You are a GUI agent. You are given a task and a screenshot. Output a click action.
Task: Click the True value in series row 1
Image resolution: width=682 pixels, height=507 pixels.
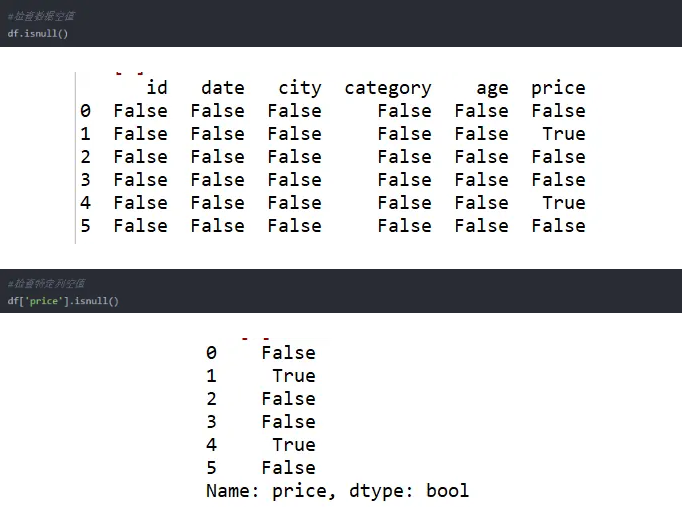tap(294, 376)
